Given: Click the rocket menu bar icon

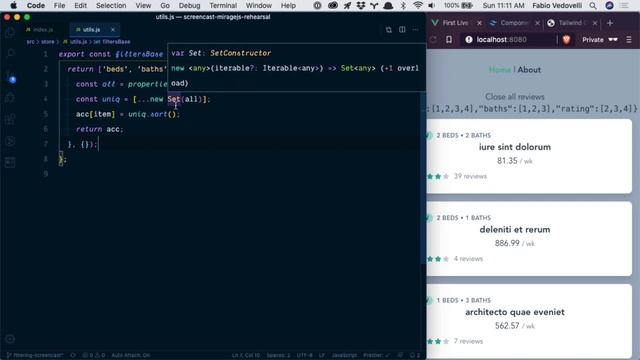Looking at the screenshot, I should pos(347,5).
